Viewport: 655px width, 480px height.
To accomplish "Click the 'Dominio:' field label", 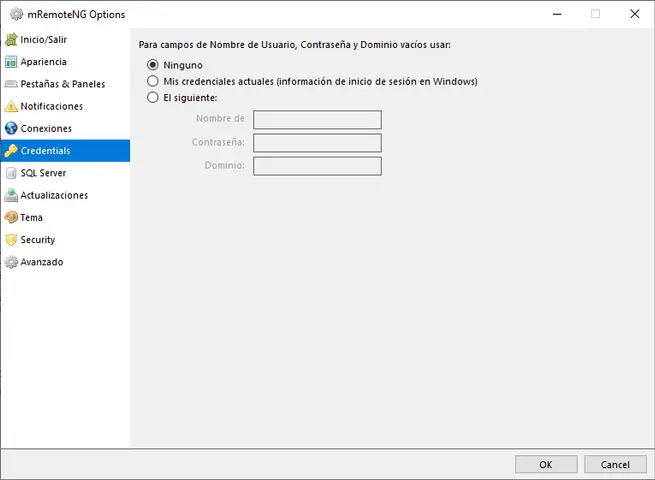I will pyautogui.click(x=224, y=165).
